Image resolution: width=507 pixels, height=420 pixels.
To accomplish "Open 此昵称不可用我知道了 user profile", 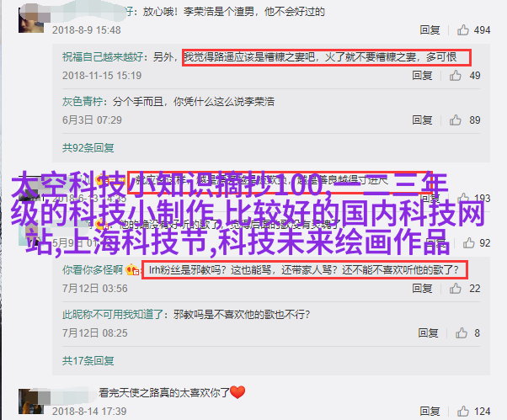I will tap(113, 314).
